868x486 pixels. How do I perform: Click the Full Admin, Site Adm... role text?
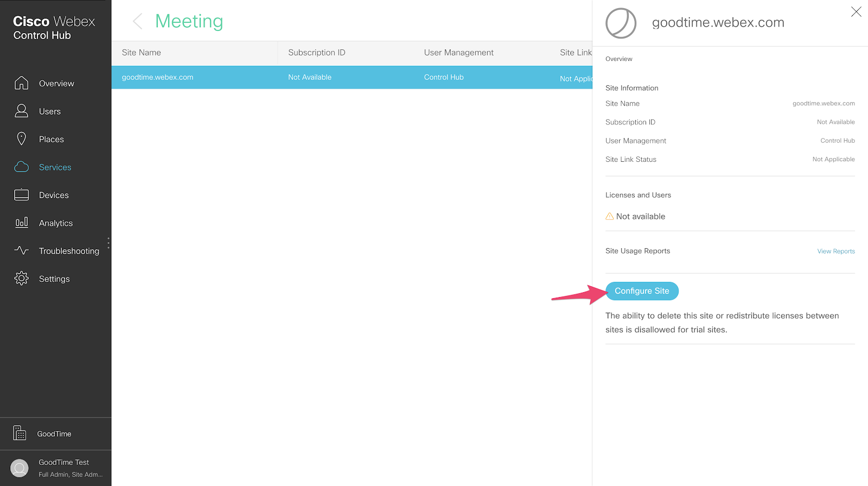(71, 475)
